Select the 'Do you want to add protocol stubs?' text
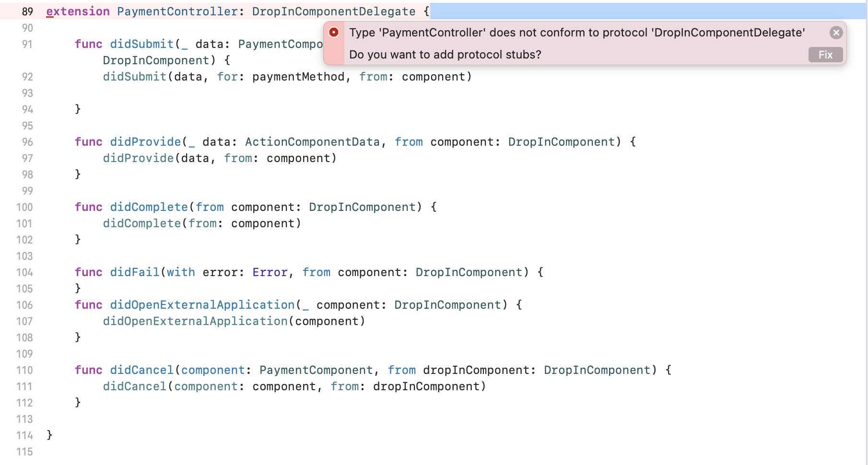 pyautogui.click(x=445, y=55)
